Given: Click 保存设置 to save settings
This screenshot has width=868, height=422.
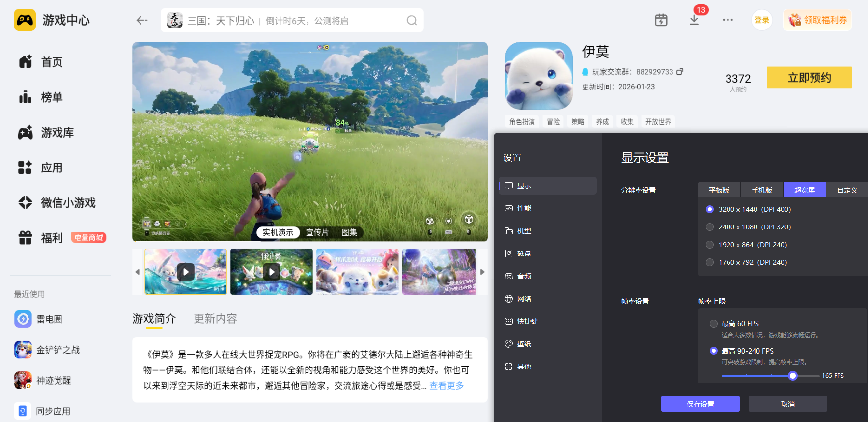Looking at the screenshot, I should 700,404.
